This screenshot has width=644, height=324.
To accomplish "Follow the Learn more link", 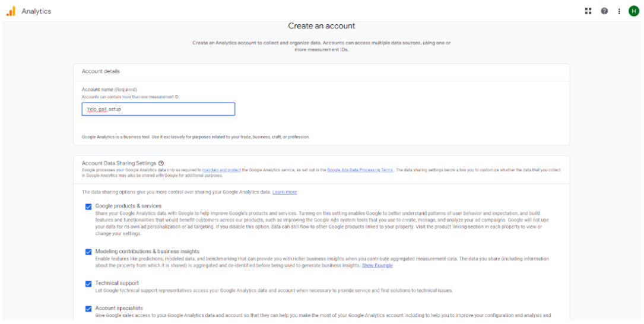I will click(285, 192).
